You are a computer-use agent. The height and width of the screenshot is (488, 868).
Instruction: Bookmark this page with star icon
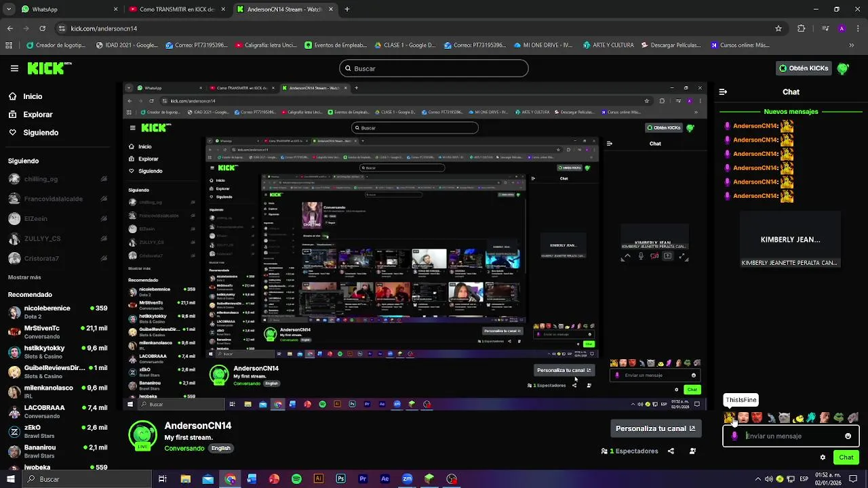(x=778, y=28)
